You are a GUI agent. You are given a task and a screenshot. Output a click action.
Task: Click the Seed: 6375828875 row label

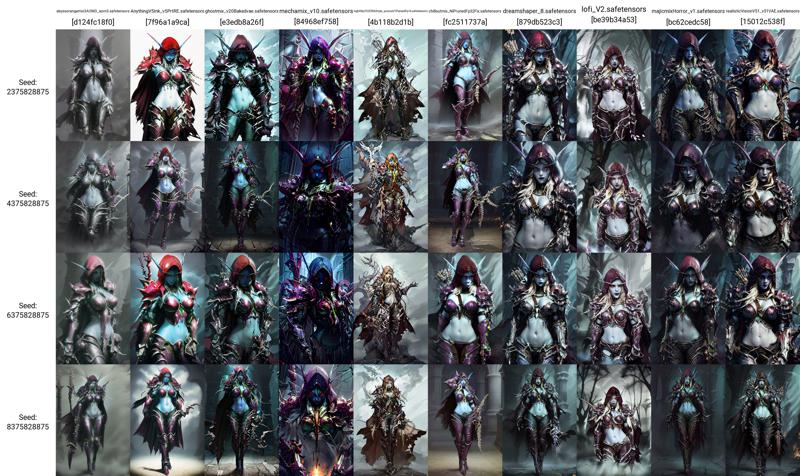click(x=28, y=310)
